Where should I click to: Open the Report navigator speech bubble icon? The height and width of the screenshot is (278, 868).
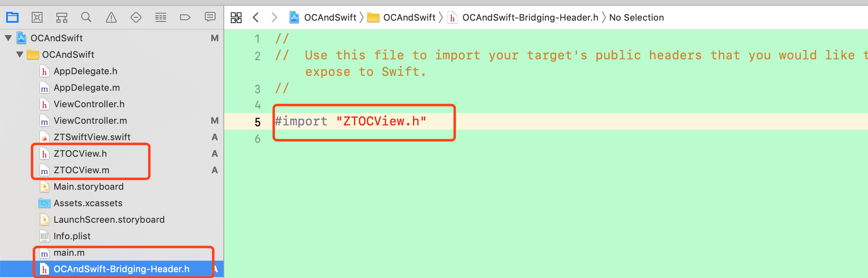coord(210,17)
